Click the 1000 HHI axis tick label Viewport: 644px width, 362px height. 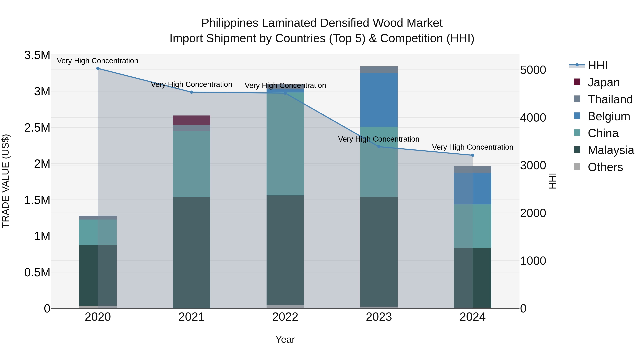coord(533,261)
